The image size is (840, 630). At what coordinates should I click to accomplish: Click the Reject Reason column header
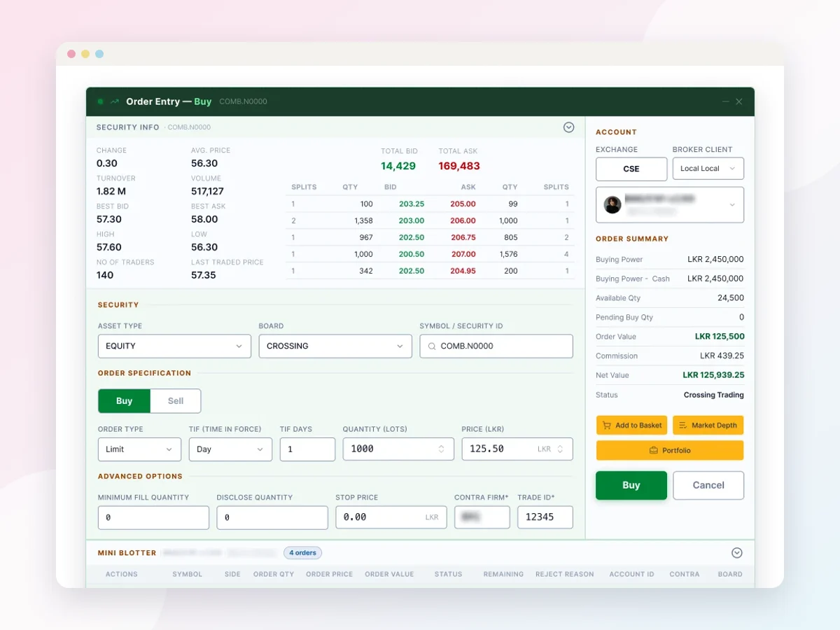[x=565, y=574]
